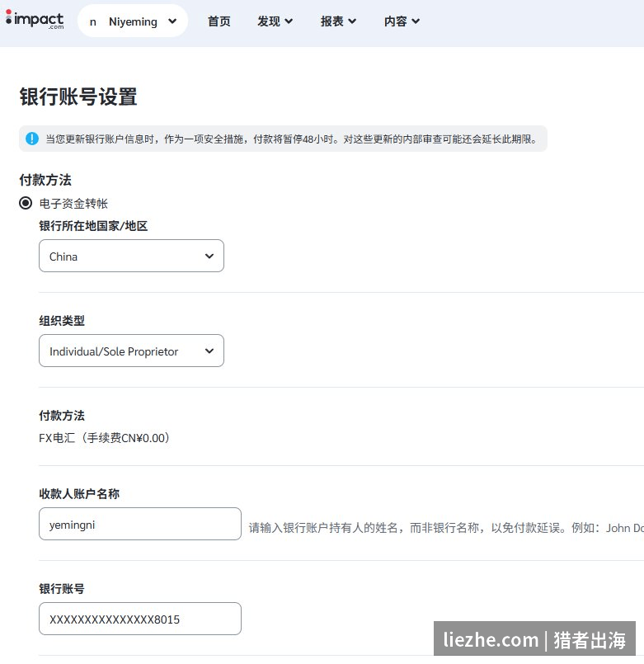Click the 组织类型 label
Image resolution: width=644 pixels, height=664 pixels.
tap(62, 321)
